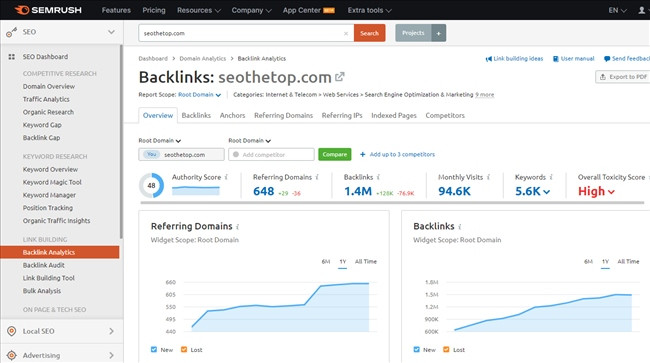Viewport: 650px width, 363px height.
Task: Expand the Local SEO section
Action: pos(111,331)
